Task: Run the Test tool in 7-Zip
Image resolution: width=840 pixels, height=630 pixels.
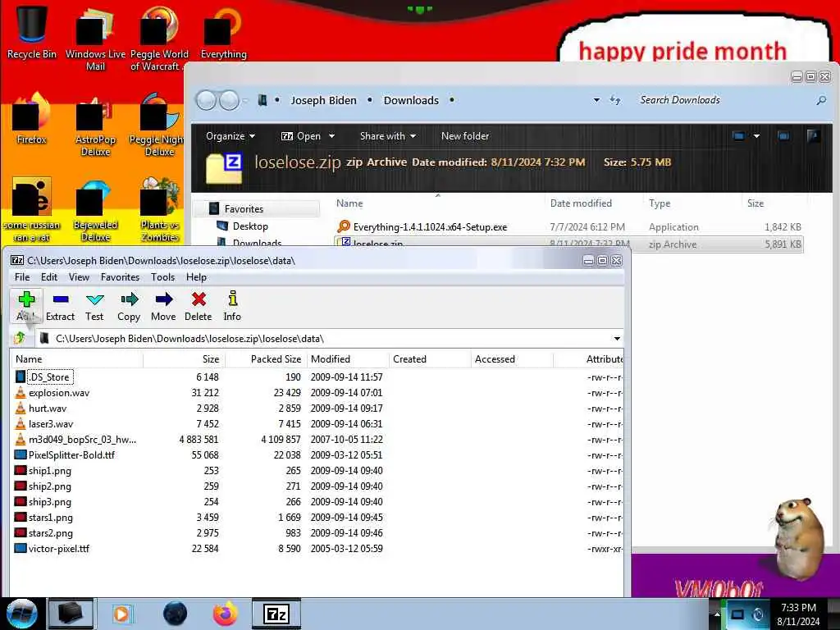Action: [x=94, y=306]
